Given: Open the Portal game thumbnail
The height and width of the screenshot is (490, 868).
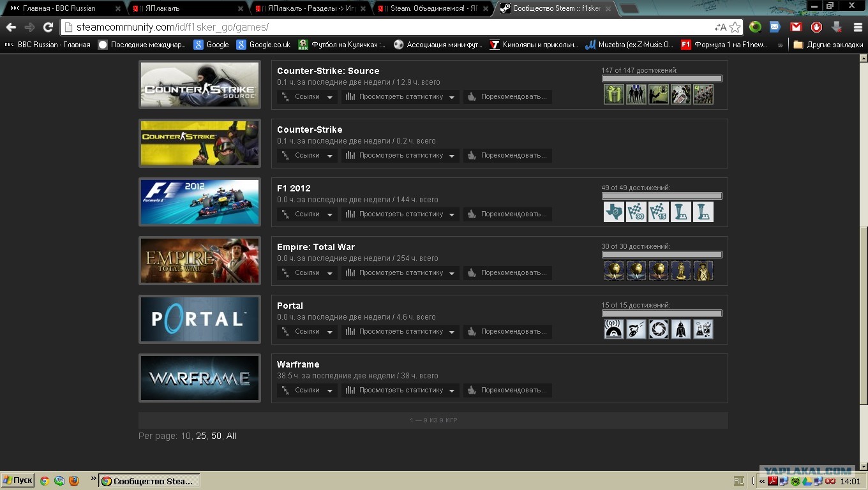Looking at the screenshot, I should (200, 320).
